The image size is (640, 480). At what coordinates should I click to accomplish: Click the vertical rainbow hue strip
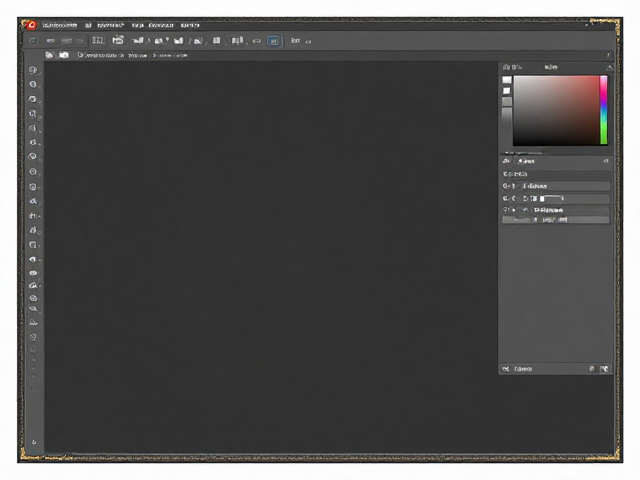coord(603,110)
